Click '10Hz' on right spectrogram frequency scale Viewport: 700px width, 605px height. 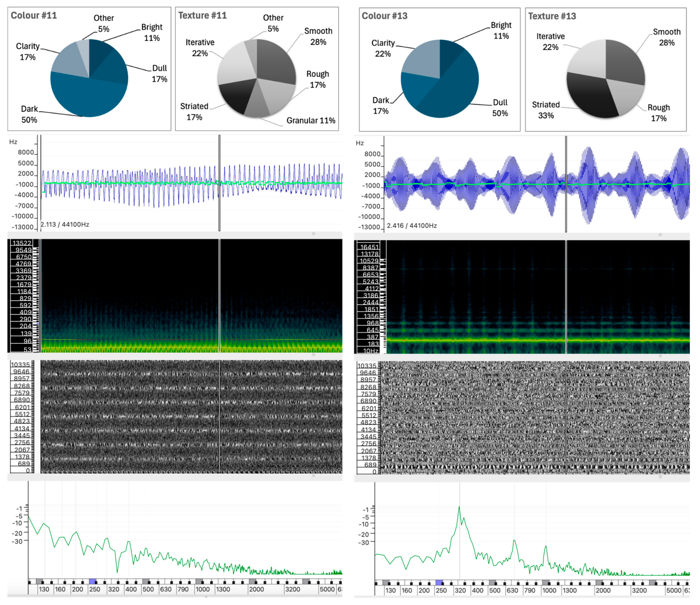pyautogui.click(x=371, y=351)
